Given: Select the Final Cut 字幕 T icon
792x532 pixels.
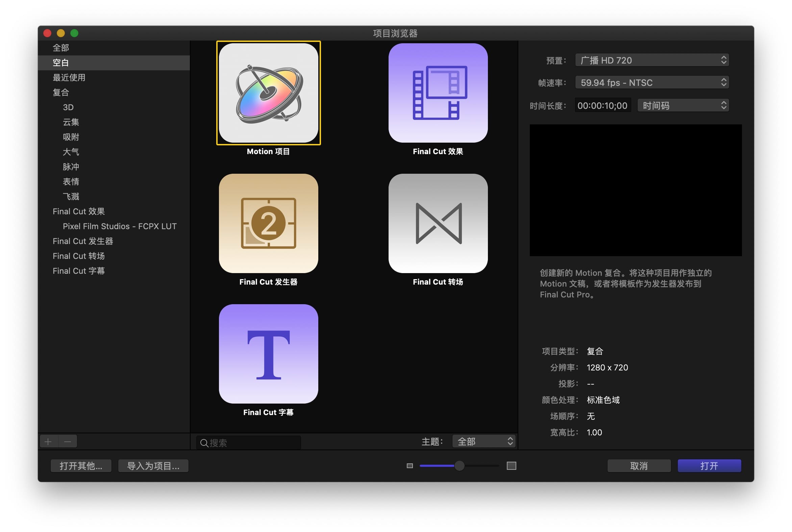Looking at the screenshot, I should pos(268,354).
